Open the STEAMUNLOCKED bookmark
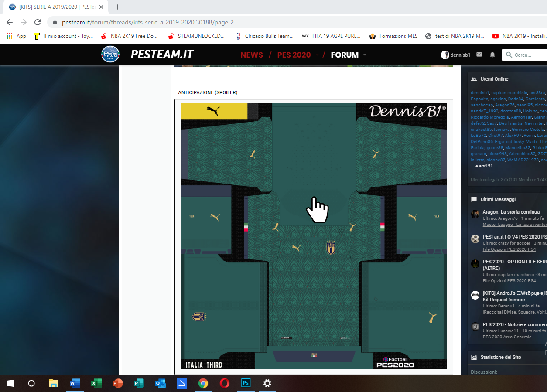Viewport: 547px width, 392px height. click(x=197, y=36)
